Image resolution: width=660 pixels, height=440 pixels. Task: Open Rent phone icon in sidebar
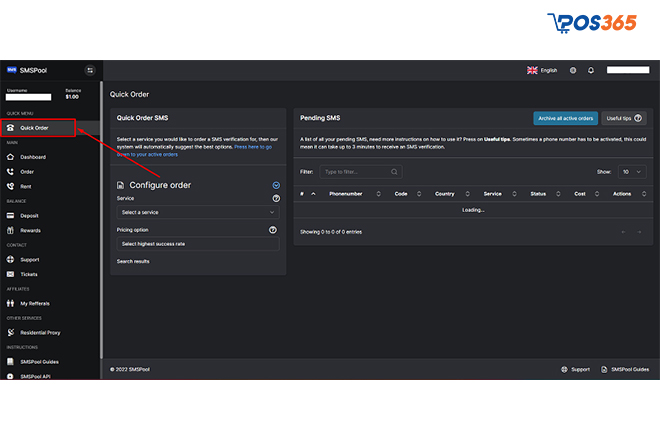[x=10, y=186]
